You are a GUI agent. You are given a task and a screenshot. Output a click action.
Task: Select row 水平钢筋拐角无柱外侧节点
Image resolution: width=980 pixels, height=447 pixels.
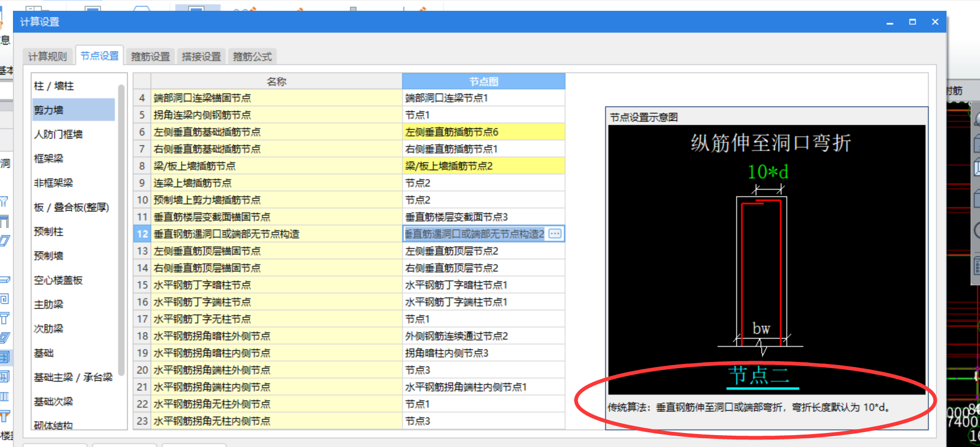click(x=276, y=404)
